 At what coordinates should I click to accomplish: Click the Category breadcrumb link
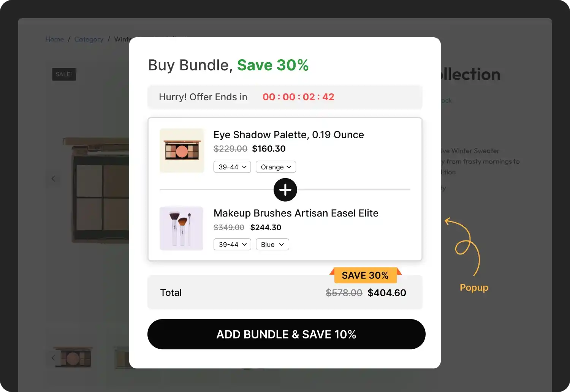89,39
